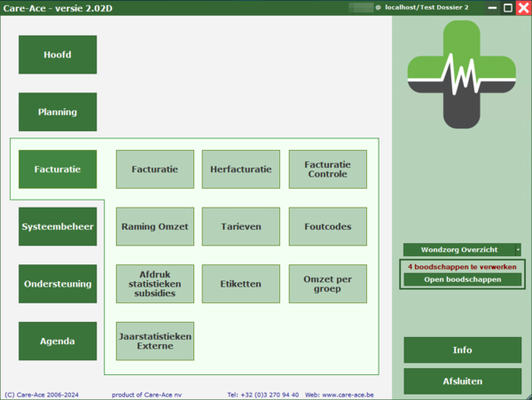
Task: Show Omzet per groep
Action: [327, 284]
